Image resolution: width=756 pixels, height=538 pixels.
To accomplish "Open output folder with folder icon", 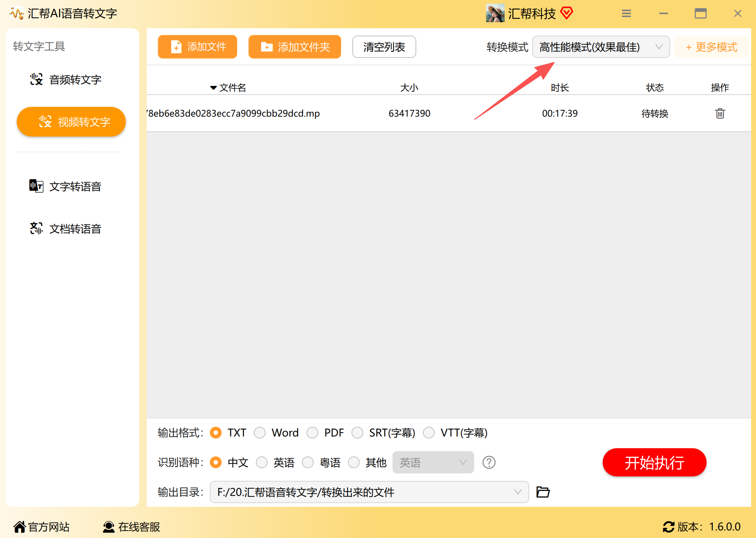I will tap(543, 492).
